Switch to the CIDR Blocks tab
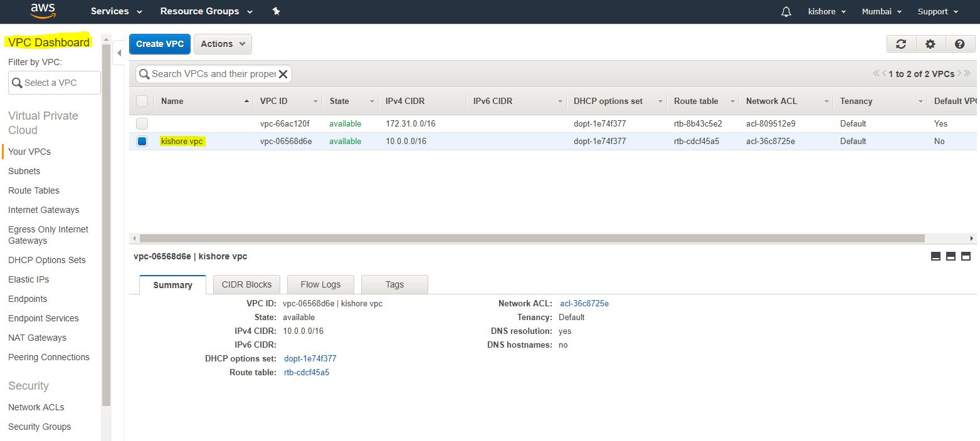 (x=246, y=284)
